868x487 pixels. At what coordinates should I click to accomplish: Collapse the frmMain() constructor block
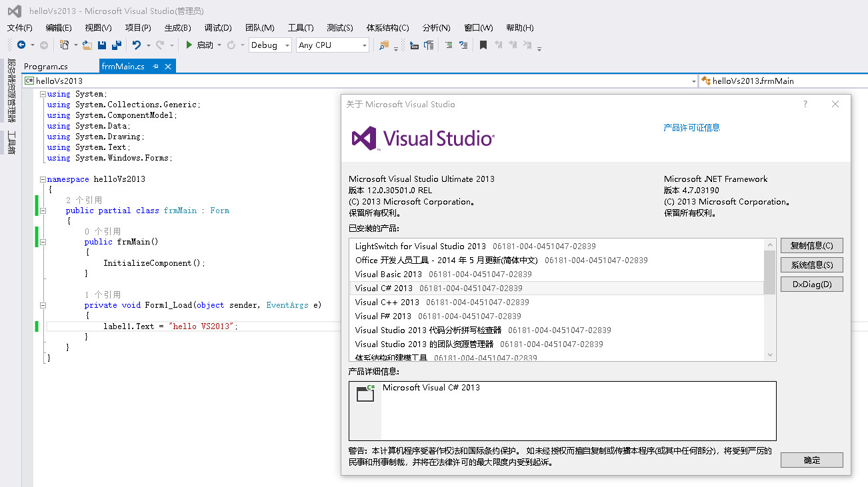tap(43, 242)
